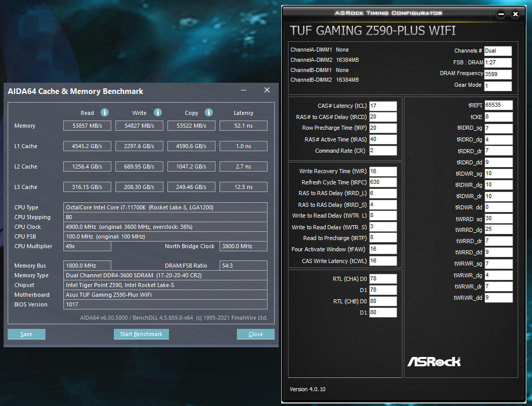532x406 pixels.
Task: Click the ASRock logo
Action: point(434,362)
